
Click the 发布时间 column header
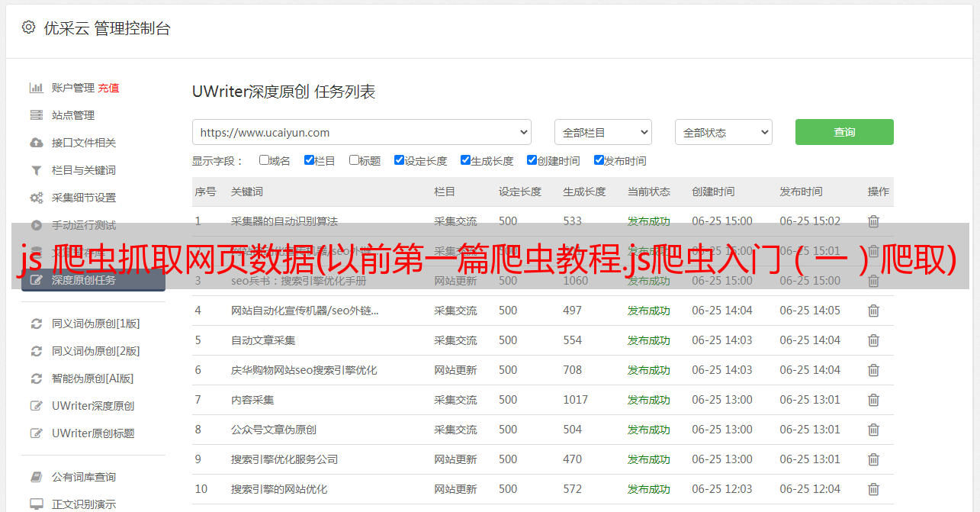(801, 192)
